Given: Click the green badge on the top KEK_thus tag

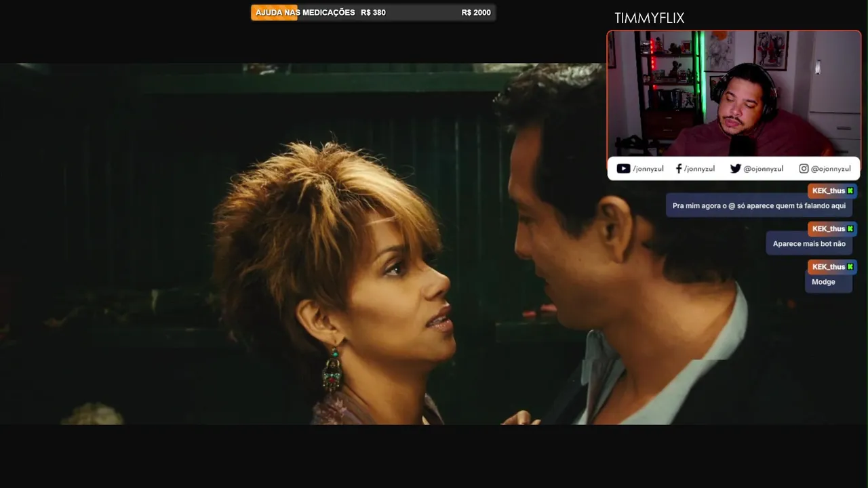Looking at the screenshot, I should click(850, 191).
